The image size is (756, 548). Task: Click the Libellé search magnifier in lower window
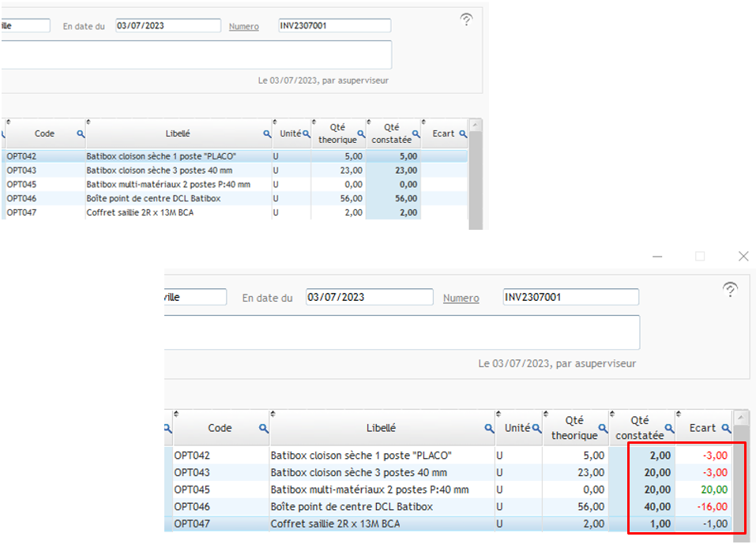489,428
